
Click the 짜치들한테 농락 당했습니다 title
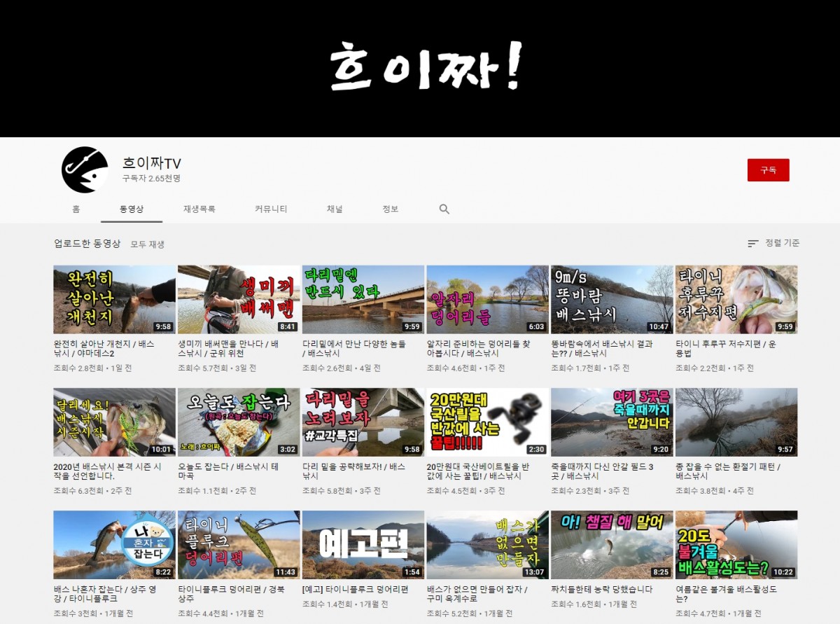point(602,590)
